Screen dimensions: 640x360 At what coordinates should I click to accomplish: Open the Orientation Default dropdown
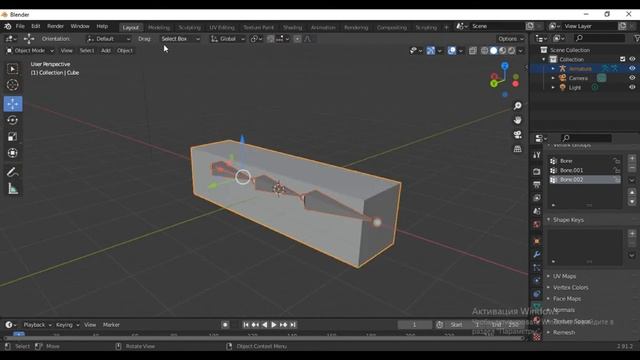[x=108, y=39]
